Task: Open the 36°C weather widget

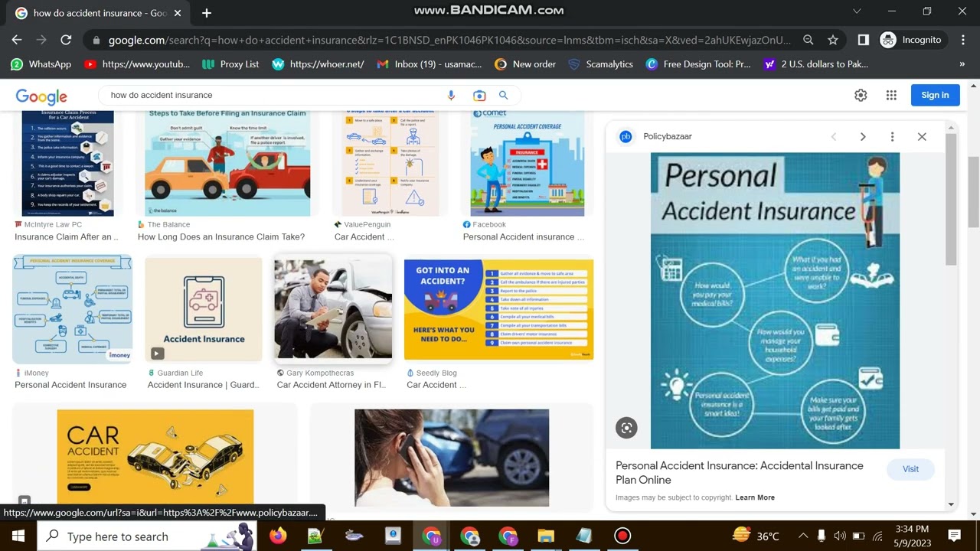Action: click(x=756, y=536)
